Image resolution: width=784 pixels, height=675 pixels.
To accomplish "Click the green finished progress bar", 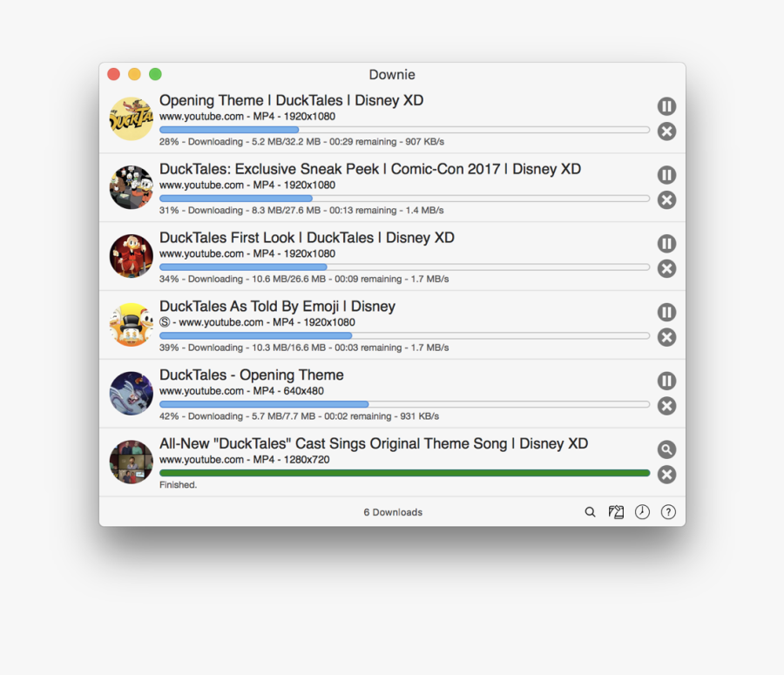I will [404, 473].
